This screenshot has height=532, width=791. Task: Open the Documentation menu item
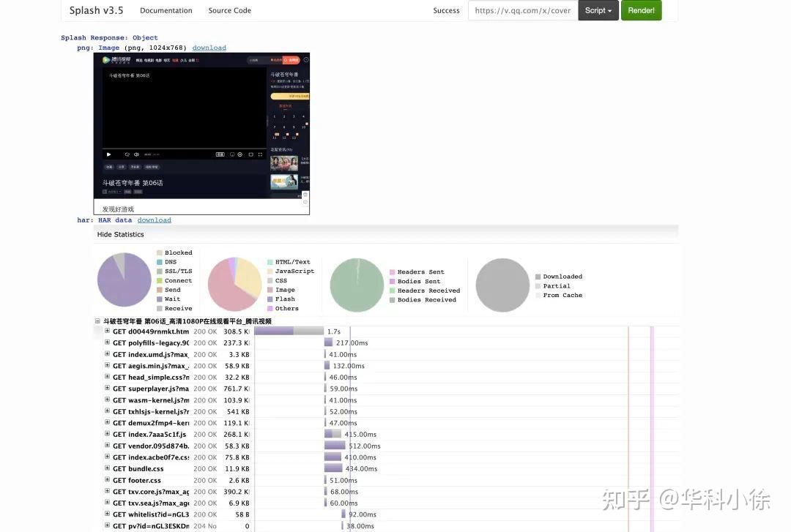pyautogui.click(x=166, y=10)
